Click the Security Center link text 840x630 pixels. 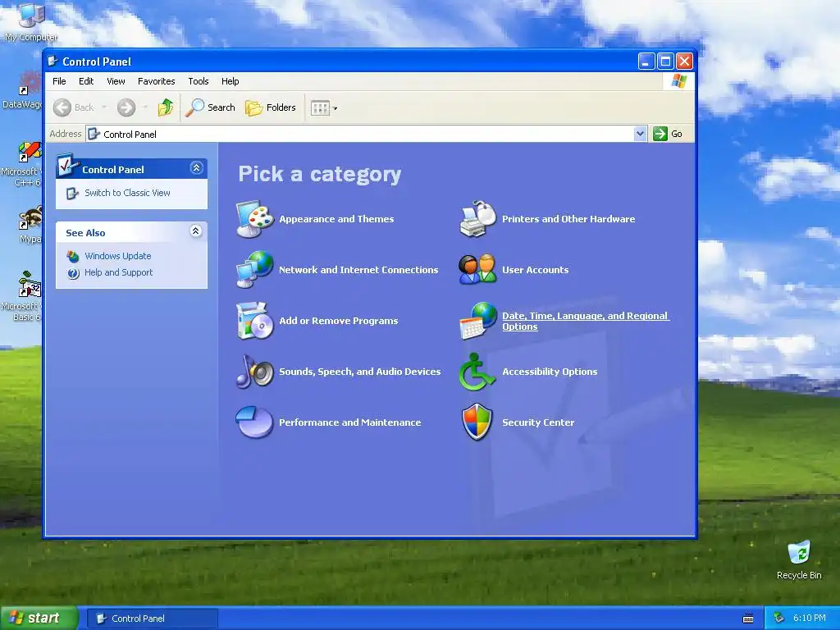pos(538,422)
